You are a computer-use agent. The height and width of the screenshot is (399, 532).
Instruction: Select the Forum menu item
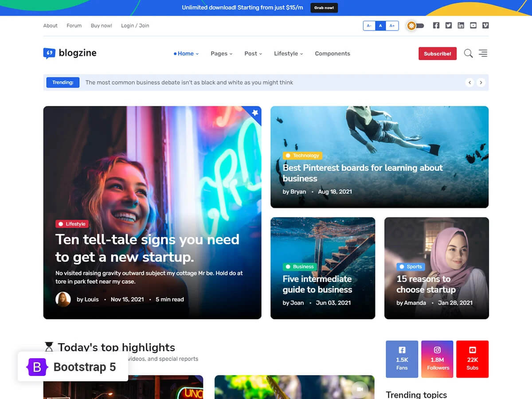74,25
